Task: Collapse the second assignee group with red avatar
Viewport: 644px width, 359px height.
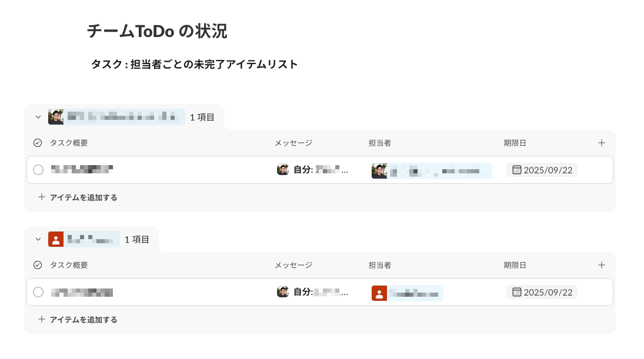Action: coord(38,239)
